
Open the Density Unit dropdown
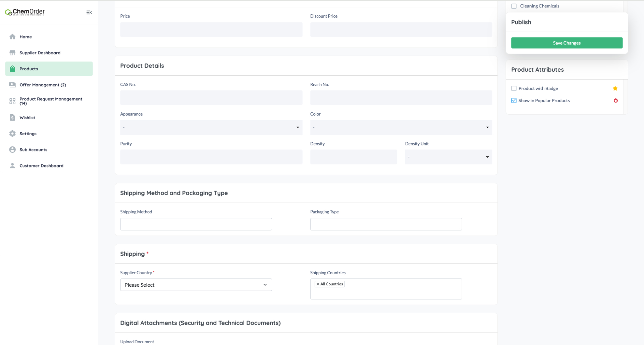(x=448, y=157)
